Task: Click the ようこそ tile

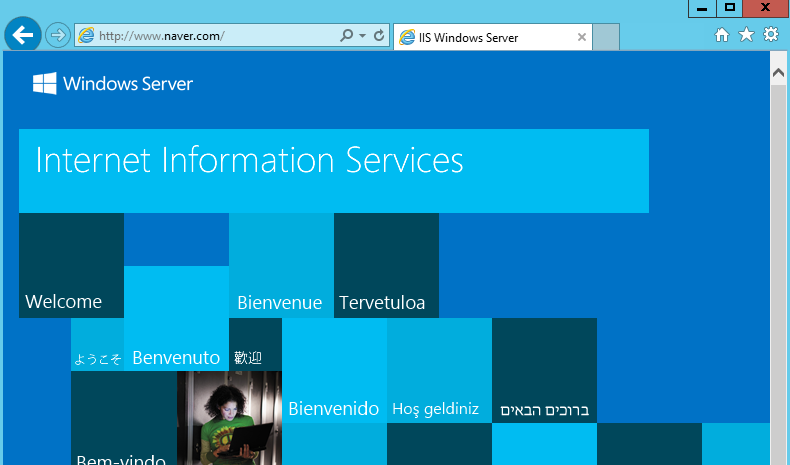Action: [x=97, y=345]
